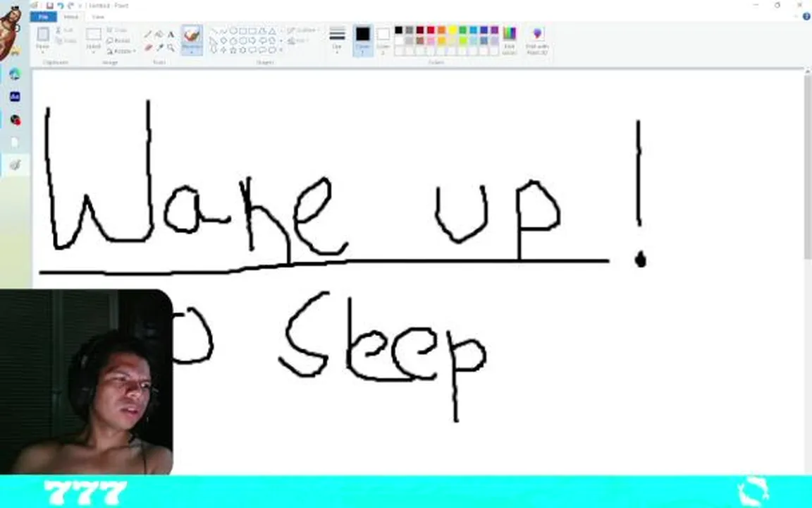This screenshot has width=812, height=508.
Task: Click the Brushes tool icon
Action: point(192,34)
